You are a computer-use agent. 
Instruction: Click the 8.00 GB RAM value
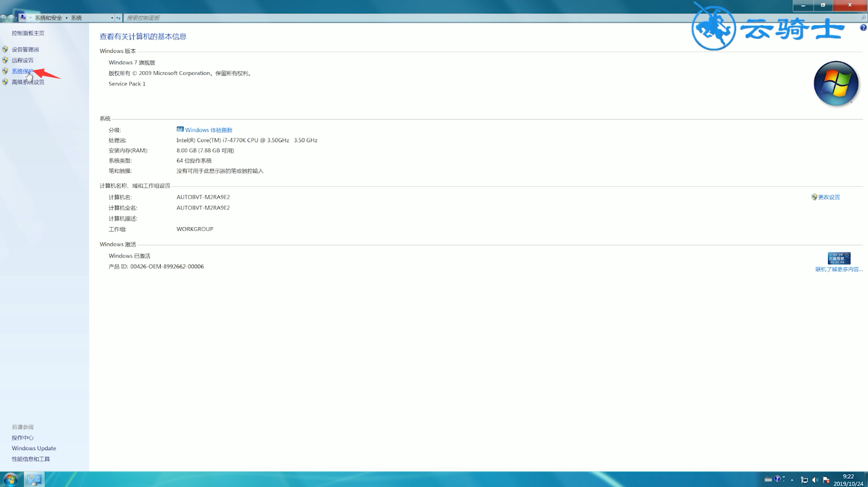(x=205, y=151)
